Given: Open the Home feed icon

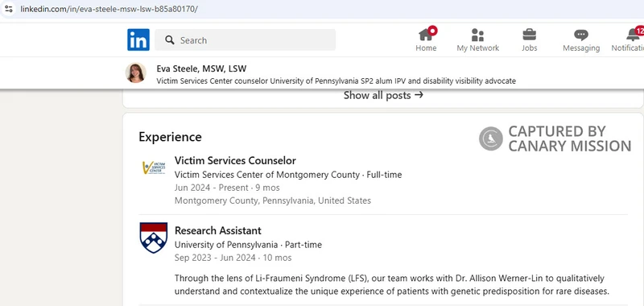Looking at the screenshot, I should tap(426, 35).
